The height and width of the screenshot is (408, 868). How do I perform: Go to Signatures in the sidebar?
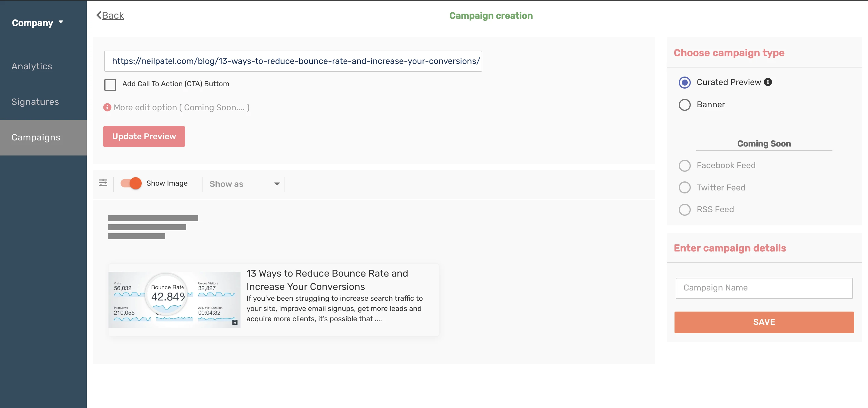click(35, 102)
